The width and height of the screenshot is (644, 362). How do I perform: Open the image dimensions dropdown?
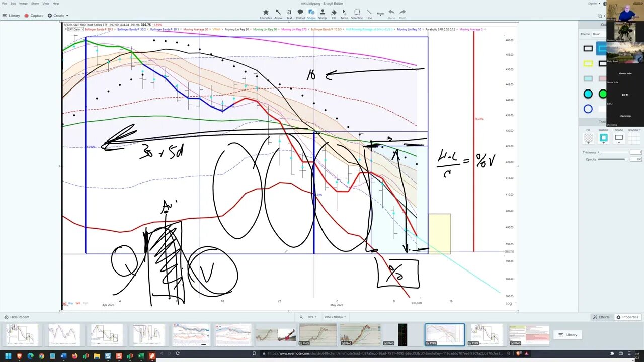(336, 317)
